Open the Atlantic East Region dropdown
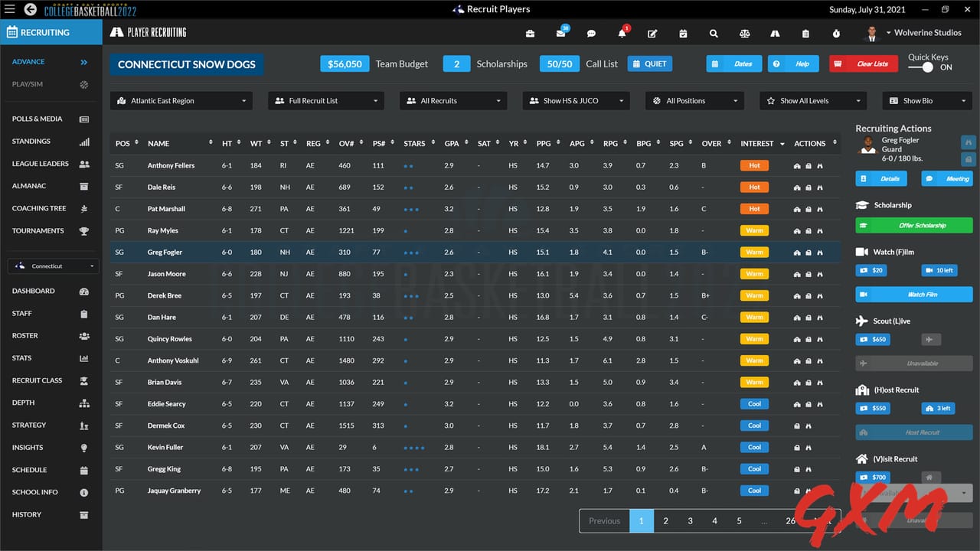 181,100
